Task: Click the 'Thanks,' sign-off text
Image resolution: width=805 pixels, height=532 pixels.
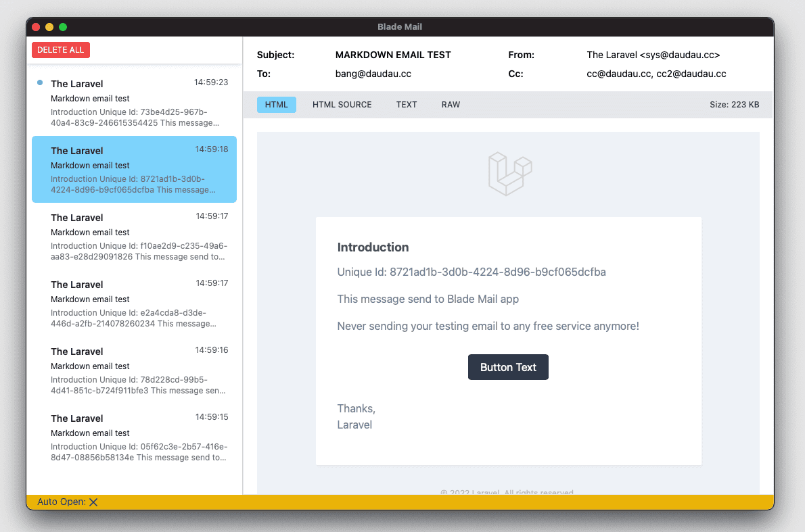Action: [x=356, y=409]
